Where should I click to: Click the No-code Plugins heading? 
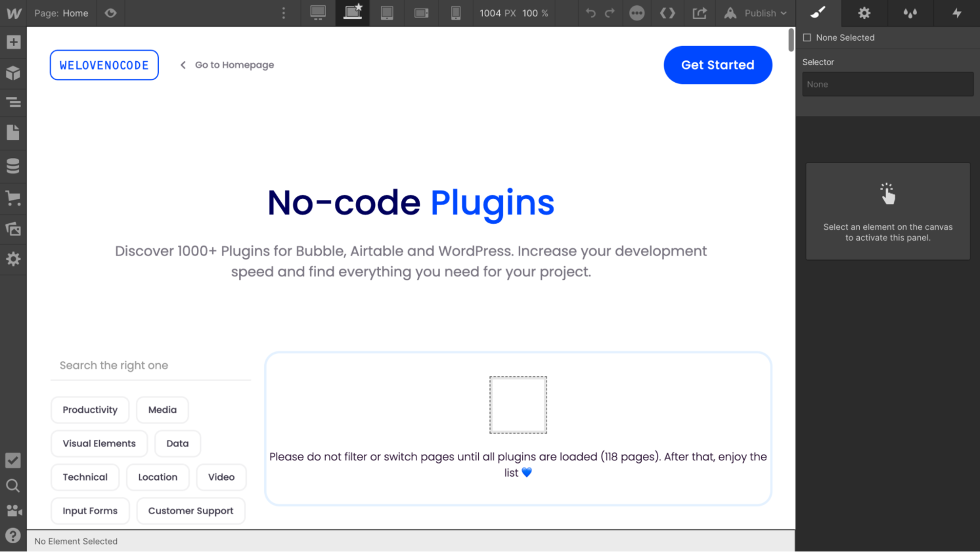coord(411,203)
